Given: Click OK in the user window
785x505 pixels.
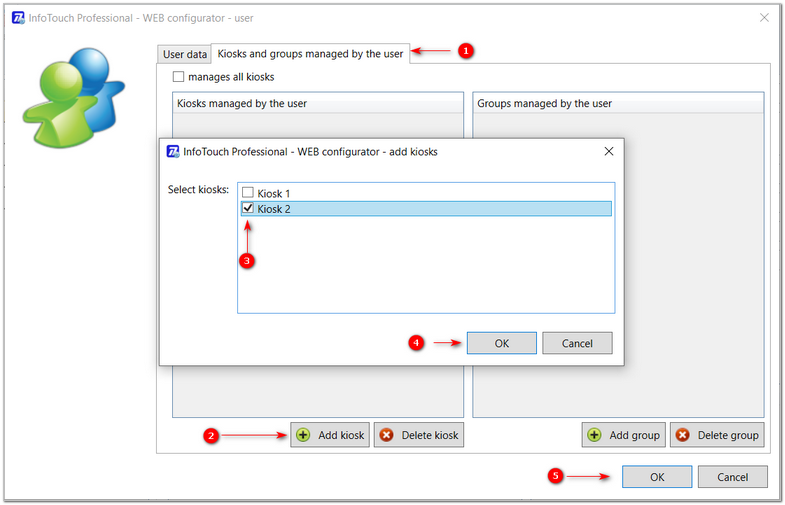Looking at the screenshot, I should point(657,477).
